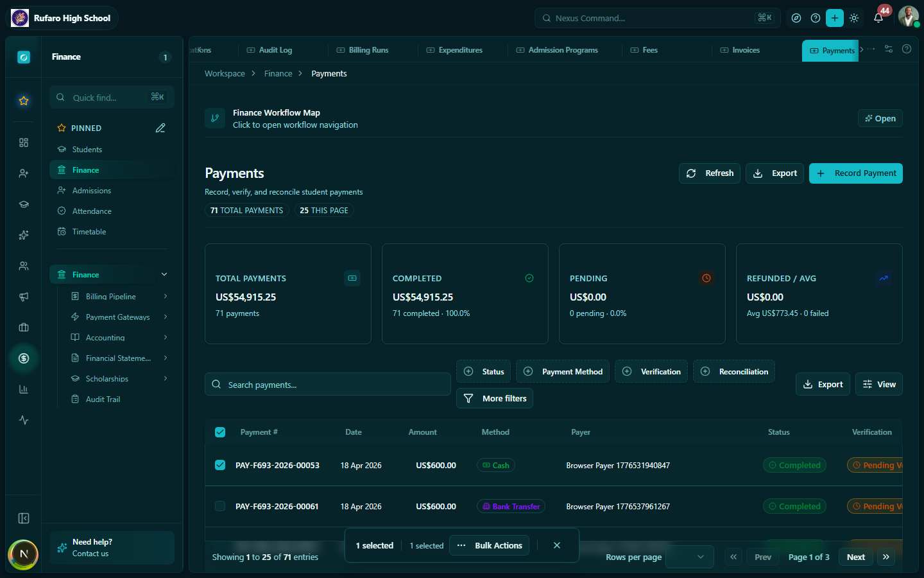This screenshot has height=578, width=924.
Task: Expand Financial Statements submenu
Action: [x=166, y=358]
